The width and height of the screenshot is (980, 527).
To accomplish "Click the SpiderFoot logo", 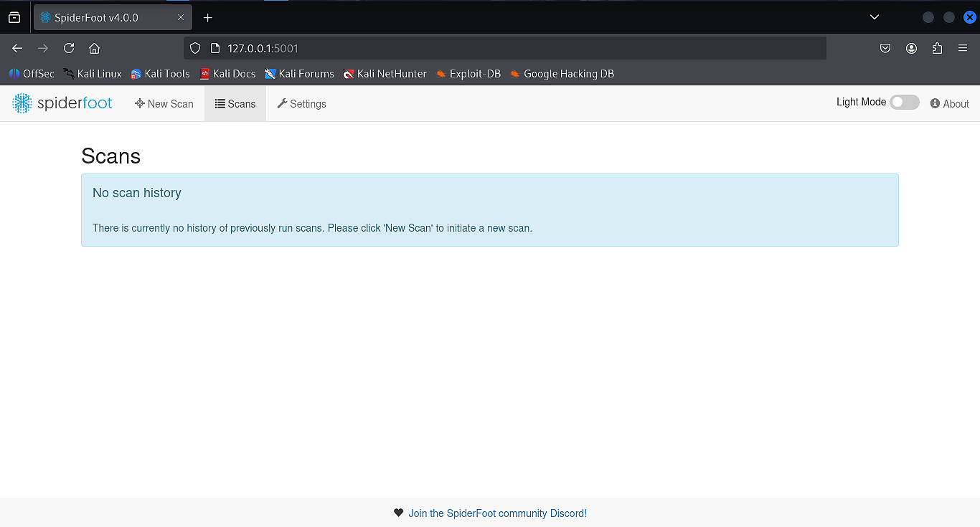I will [62, 103].
